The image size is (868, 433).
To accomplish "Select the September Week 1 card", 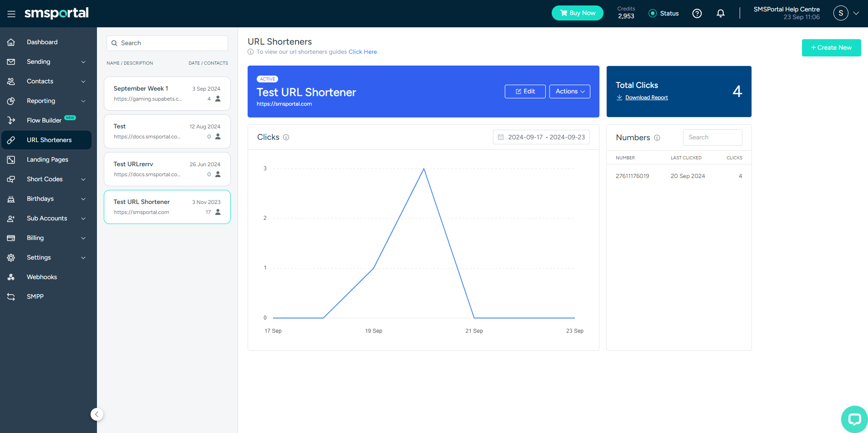I will pos(167,93).
